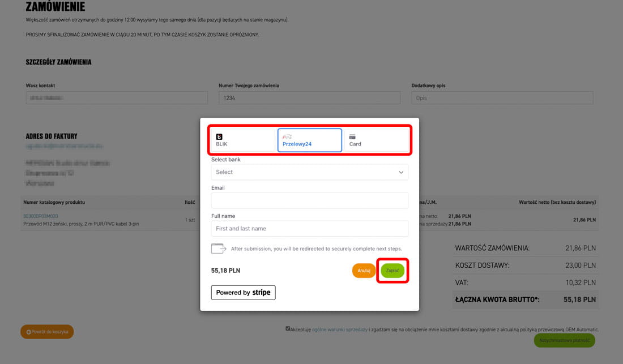Screen dimensions: 623x364
Task: Cancel payment with the Anuluj button
Action: [364, 271]
